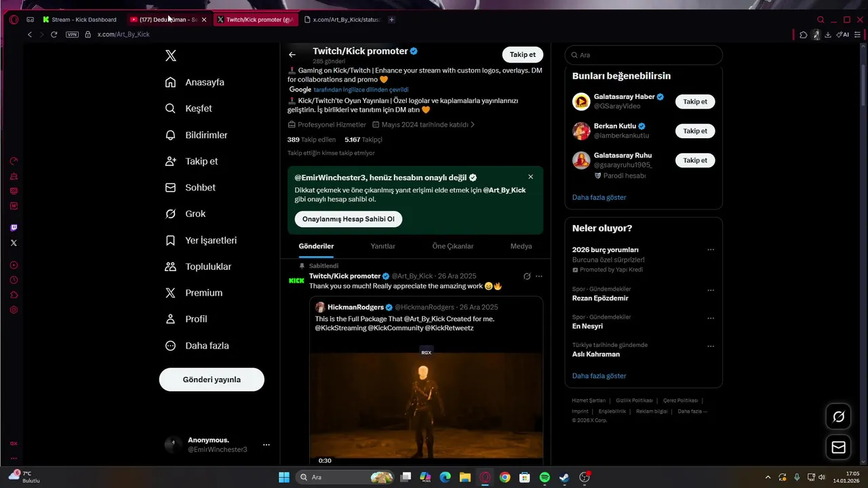
Task: Open more options on pinned post
Action: [539, 277]
